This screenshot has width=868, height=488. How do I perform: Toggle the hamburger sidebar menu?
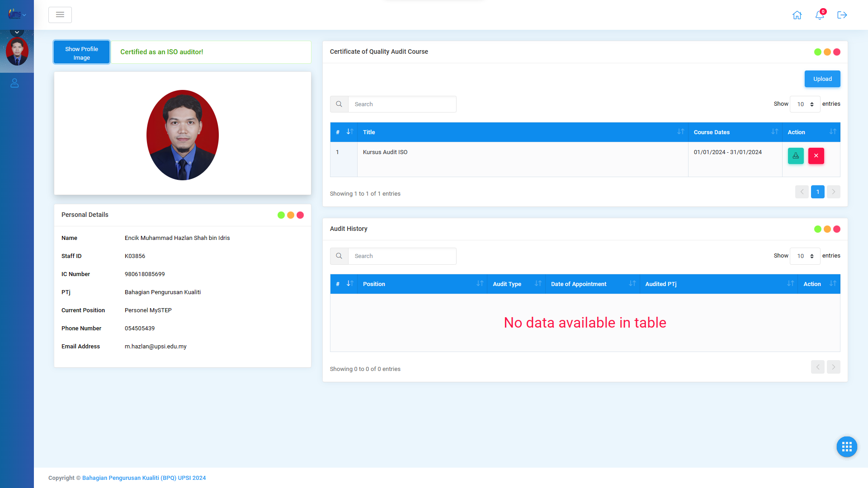click(60, 15)
